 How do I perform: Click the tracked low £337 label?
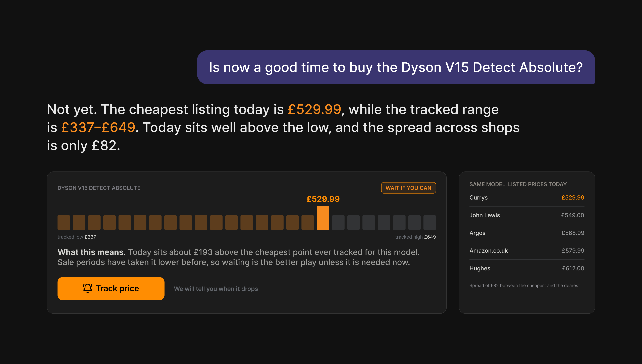click(x=77, y=237)
